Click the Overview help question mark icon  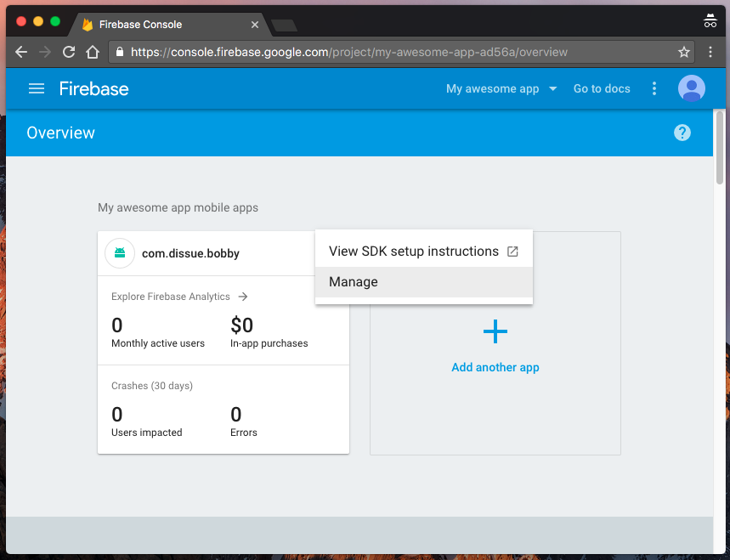[x=682, y=133]
